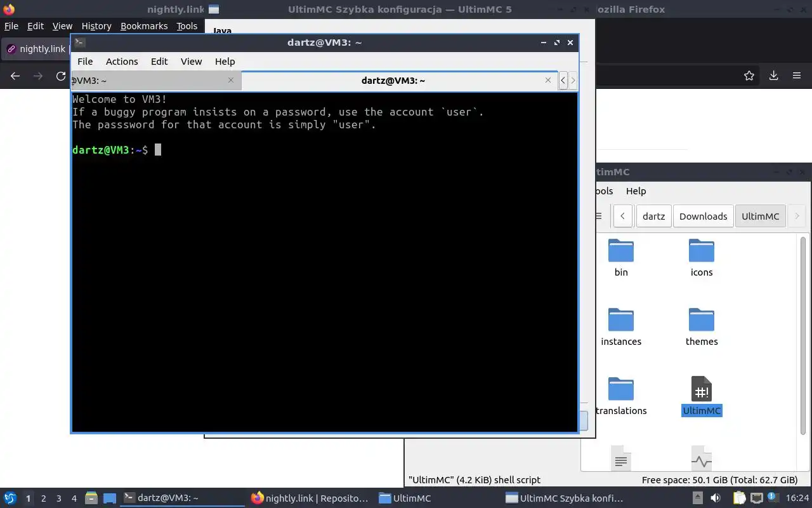Open the terminal's View menu
812x508 pixels.
click(x=191, y=62)
